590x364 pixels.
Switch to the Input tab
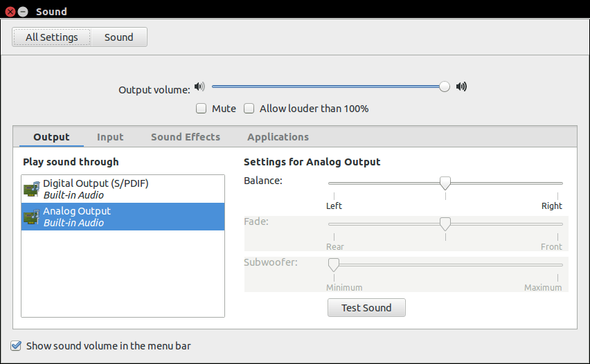110,137
